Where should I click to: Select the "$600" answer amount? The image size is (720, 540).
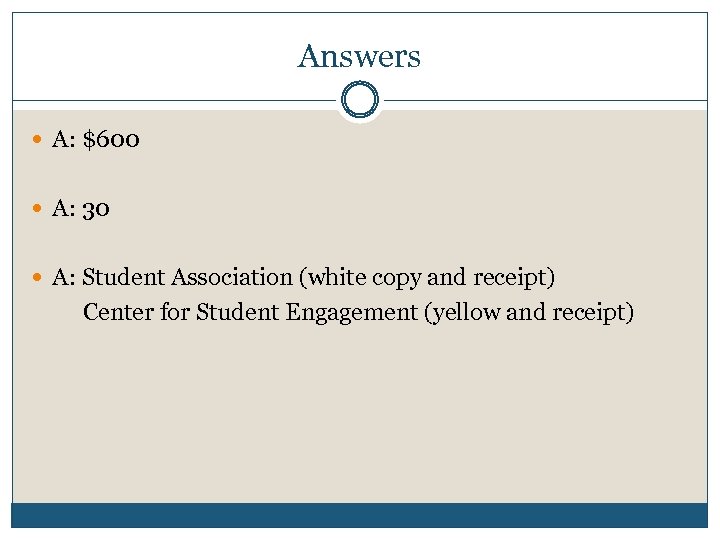[x=112, y=140]
